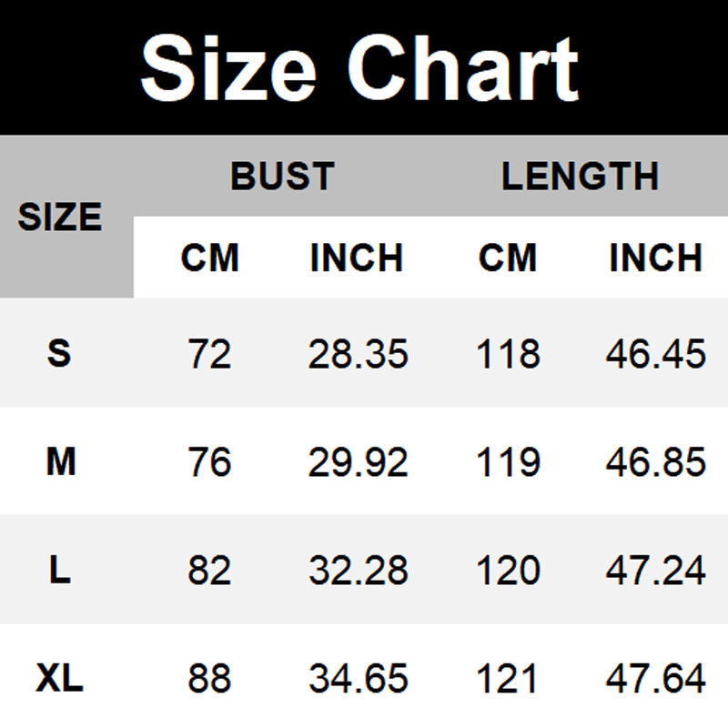
Task: Select the S size row label
Action: 59,353
